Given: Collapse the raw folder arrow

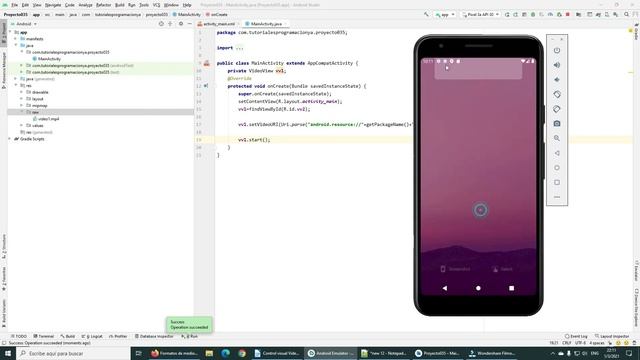Looking at the screenshot, I should pyautogui.click(x=22, y=112).
